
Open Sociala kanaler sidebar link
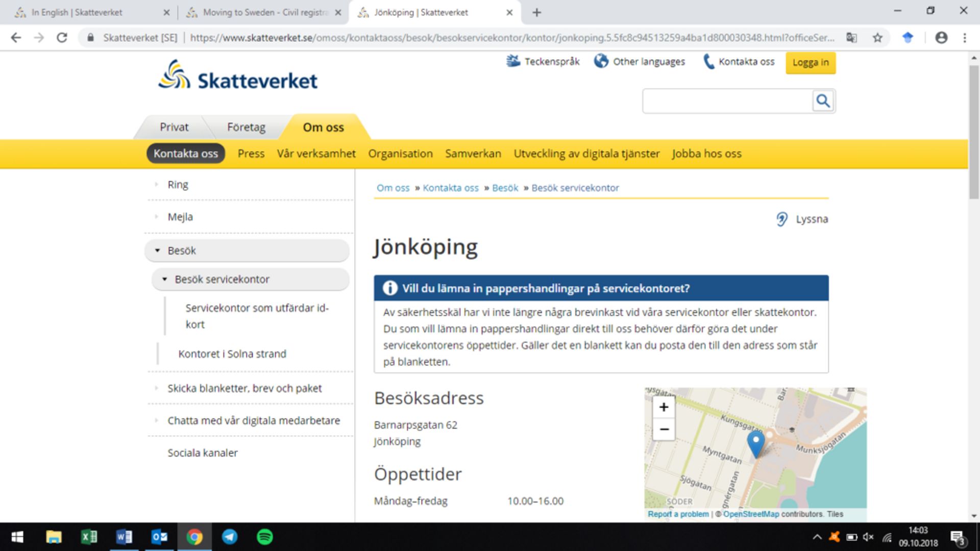(203, 453)
